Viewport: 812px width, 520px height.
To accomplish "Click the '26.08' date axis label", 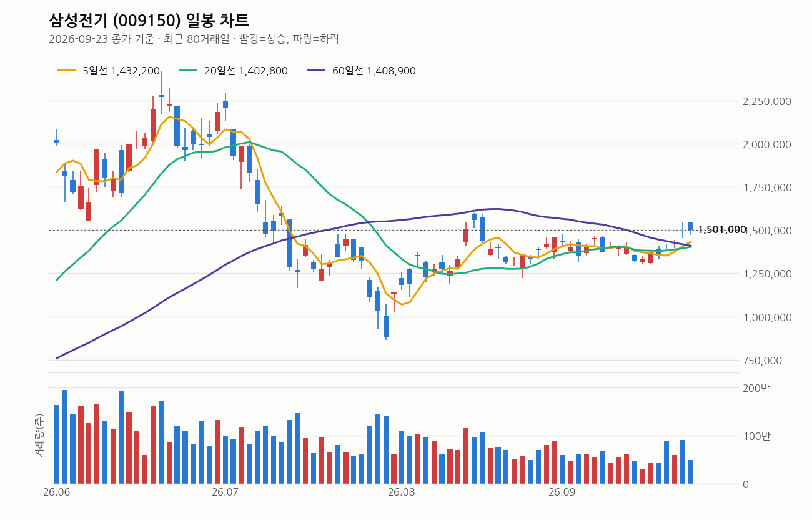I will (x=402, y=493).
